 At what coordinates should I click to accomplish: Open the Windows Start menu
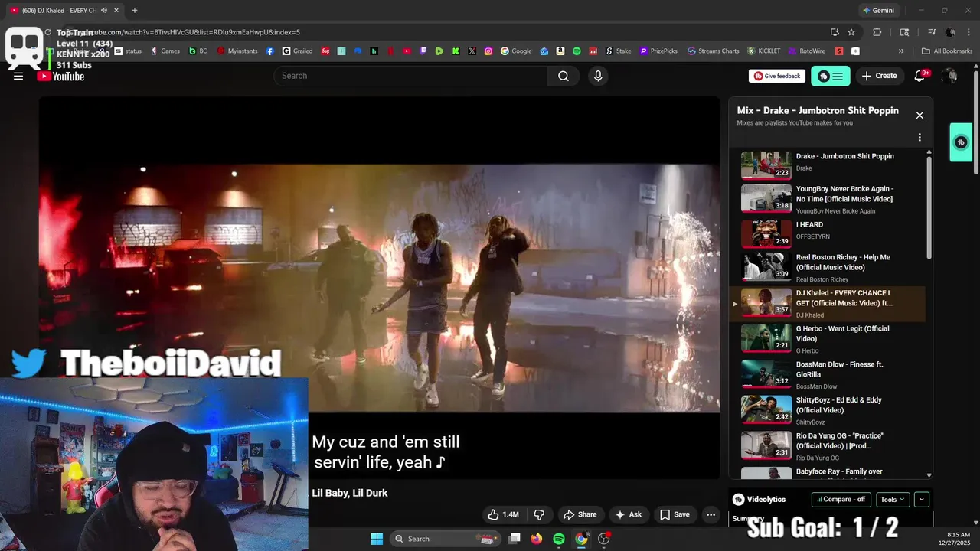(x=377, y=539)
